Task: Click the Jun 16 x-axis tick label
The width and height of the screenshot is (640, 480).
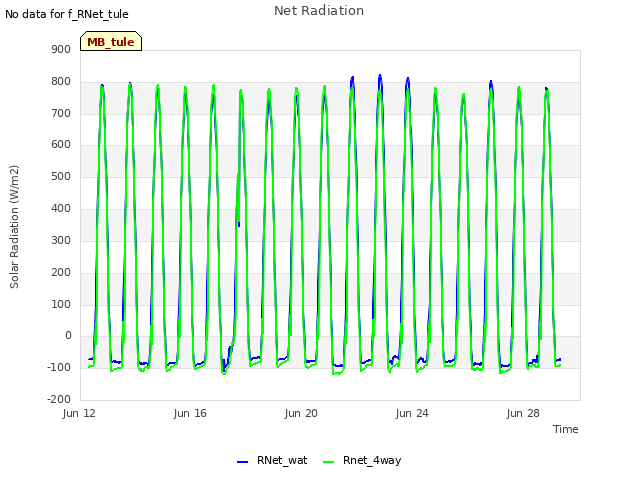Action: (190, 413)
